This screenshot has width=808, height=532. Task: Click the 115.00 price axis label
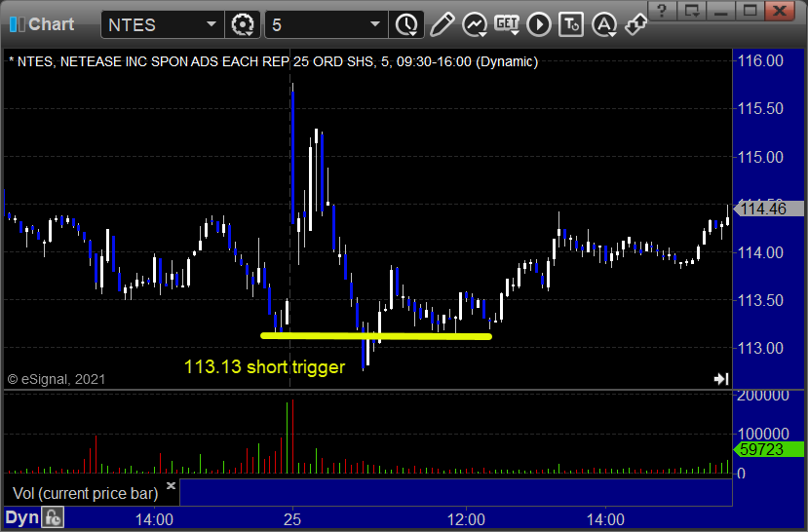click(x=760, y=157)
